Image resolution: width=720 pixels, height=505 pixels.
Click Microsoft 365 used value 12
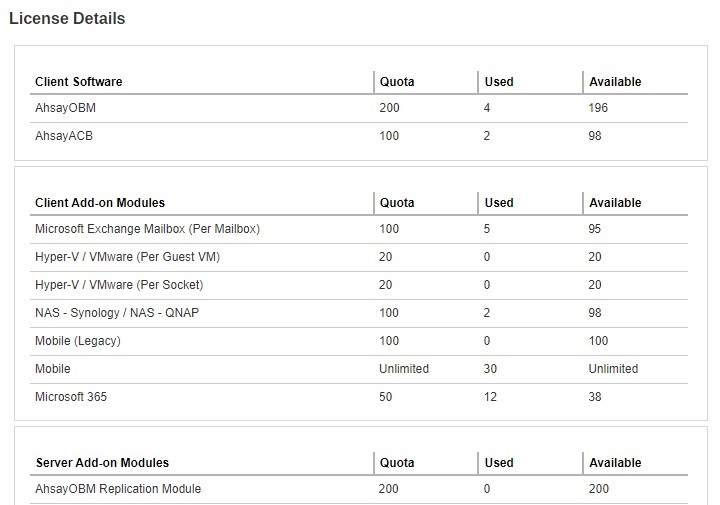tap(492, 397)
